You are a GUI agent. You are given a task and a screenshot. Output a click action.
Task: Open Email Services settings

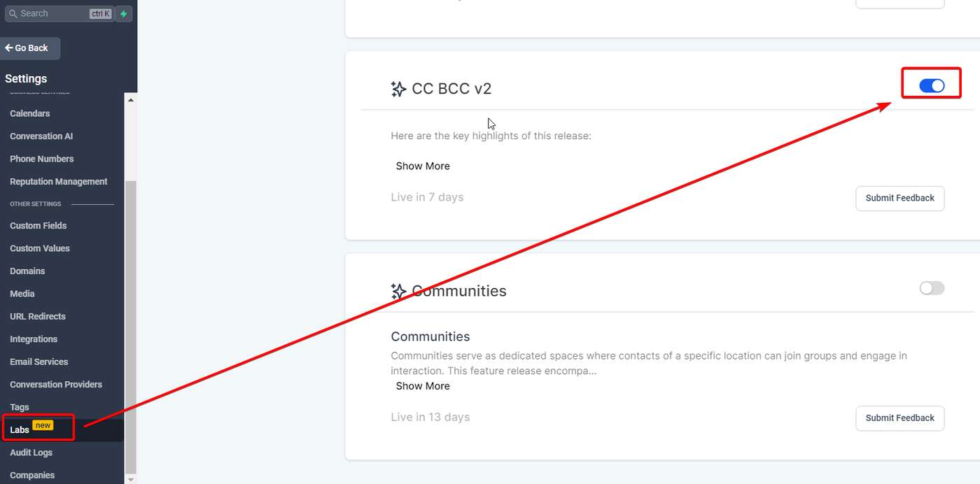pos(39,362)
